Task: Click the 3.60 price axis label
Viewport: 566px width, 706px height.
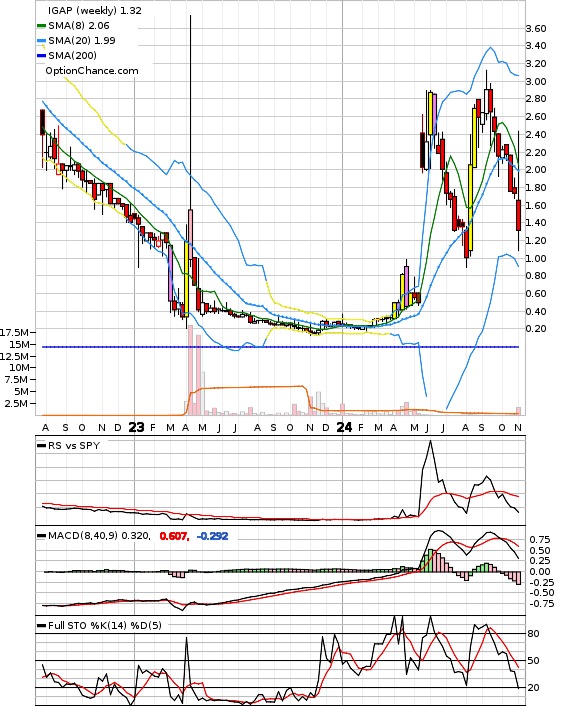Action: click(536, 29)
